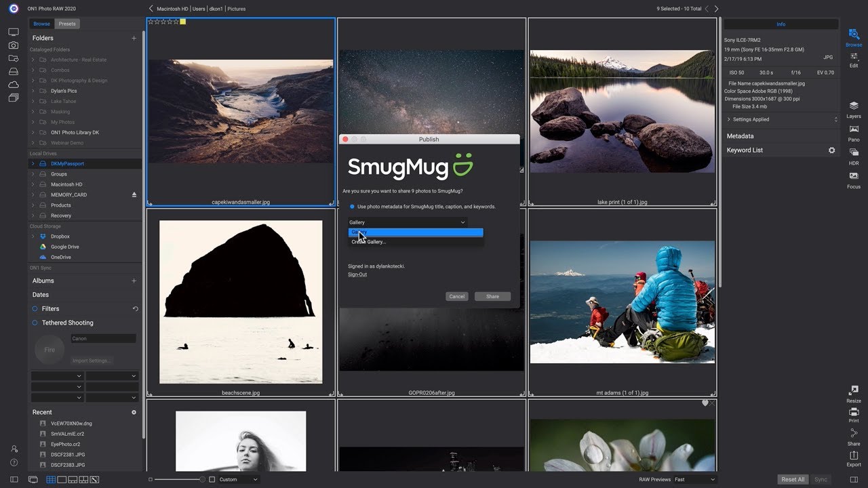
Task: Click the Sign-Out link
Action: point(357,274)
